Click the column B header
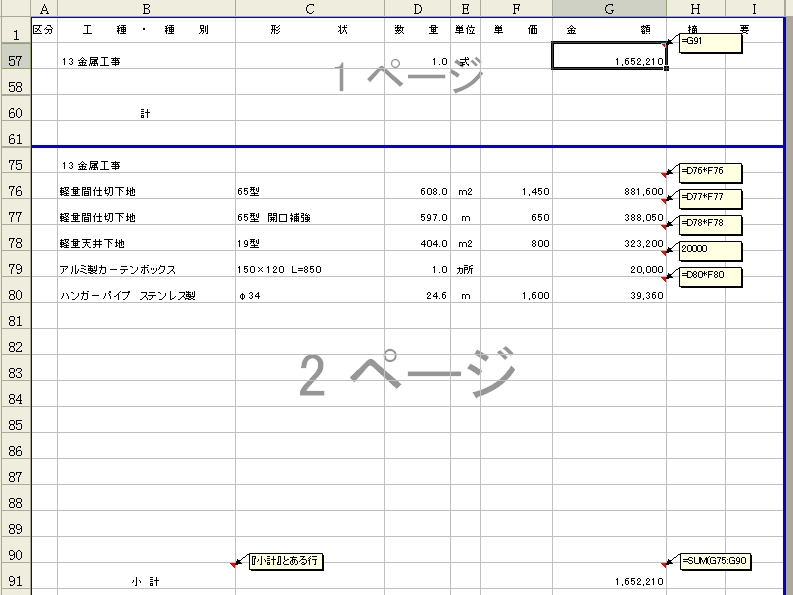Image resolution: width=793 pixels, height=595 pixels. pos(146,9)
